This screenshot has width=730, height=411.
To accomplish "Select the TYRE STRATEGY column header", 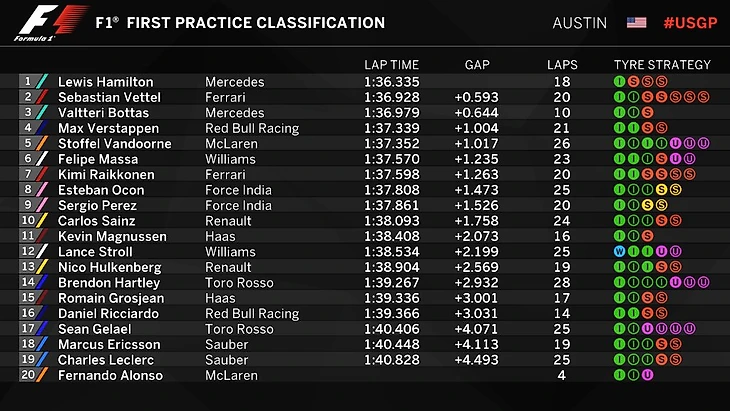I will tap(662, 65).
